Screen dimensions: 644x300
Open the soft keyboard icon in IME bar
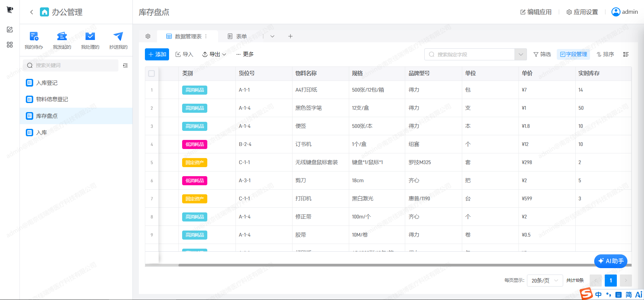(619, 295)
